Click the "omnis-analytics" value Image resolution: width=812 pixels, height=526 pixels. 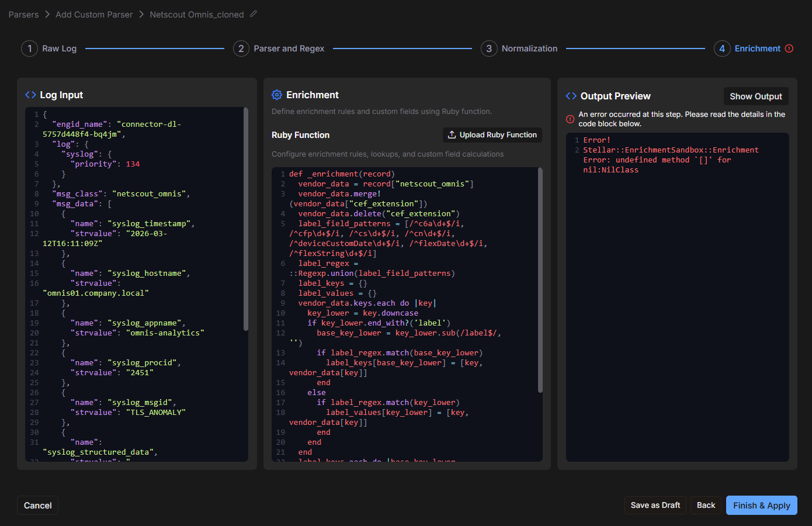click(x=165, y=333)
